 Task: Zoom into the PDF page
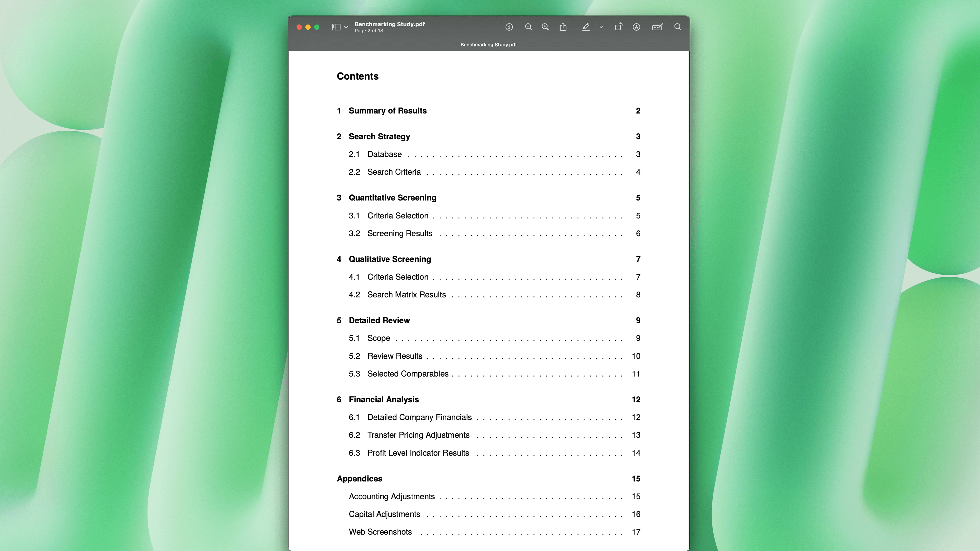point(545,27)
